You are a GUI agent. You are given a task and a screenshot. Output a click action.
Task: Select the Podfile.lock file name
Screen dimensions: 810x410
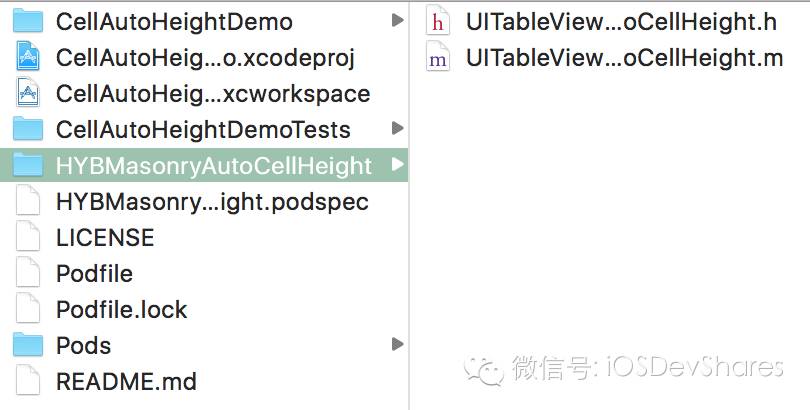(121, 310)
